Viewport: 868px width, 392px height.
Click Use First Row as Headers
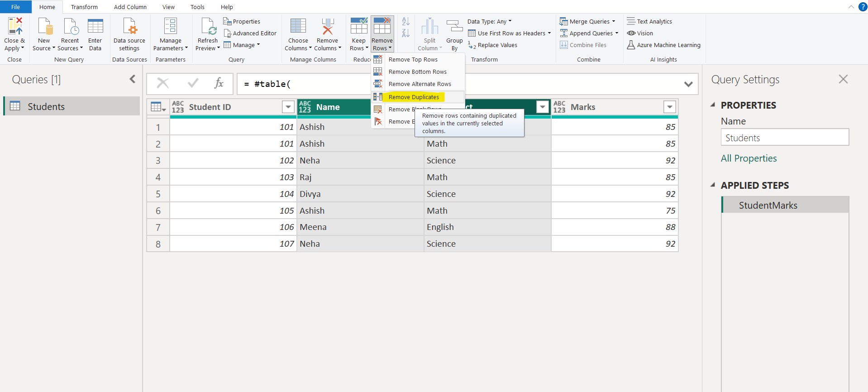click(x=511, y=33)
